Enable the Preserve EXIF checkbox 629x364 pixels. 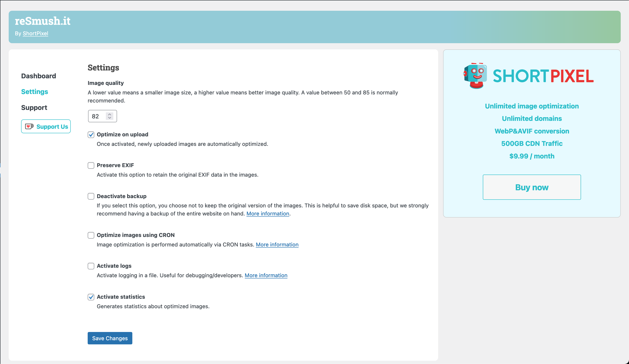91,165
